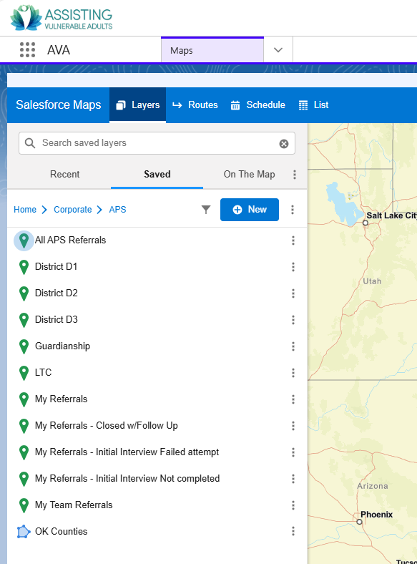Click My Team Referrals marker icon
Viewport: 418px width, 564px height.
point(24,505)
